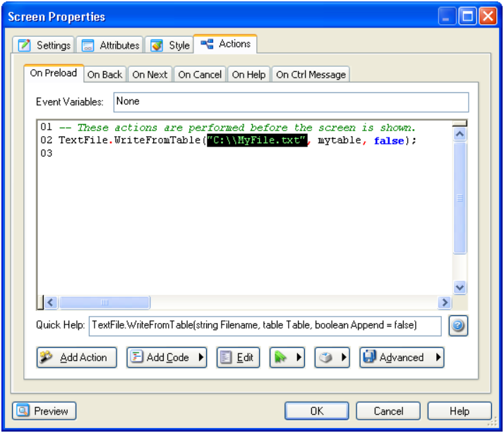The image size is (504, 433).
Task: Close the Screen Properties dialog
Action: click(x=488, y=16)
